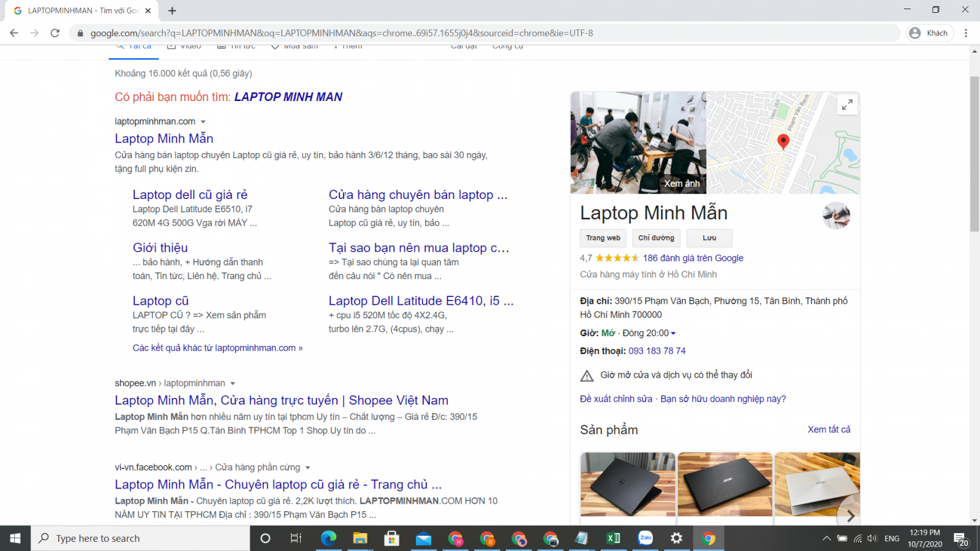Open the Xem ảnh store photo

coord(638,143)
